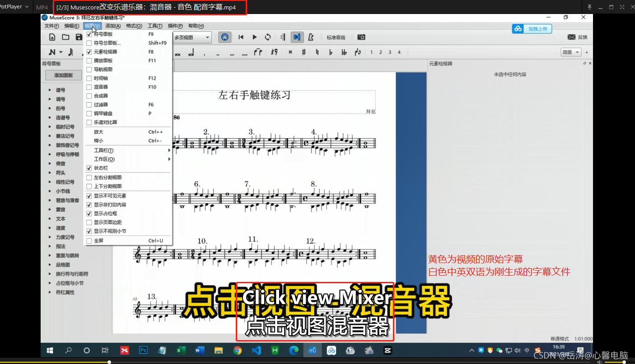The height and width of the screenshot is (364, 635).
Task: Open 多页视图 view mode dropdown
Action: [x=192, y=37]
